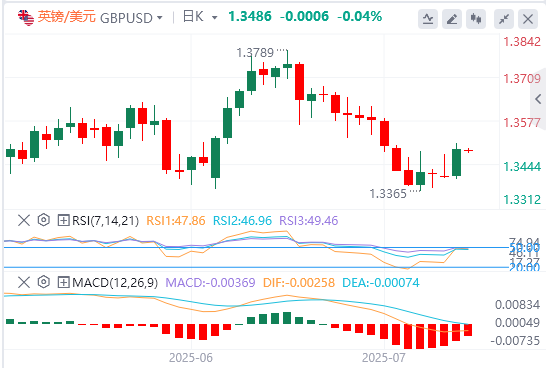Open RSI indicator settings gear
Screen dimensions: 546x368
(44, 220)
